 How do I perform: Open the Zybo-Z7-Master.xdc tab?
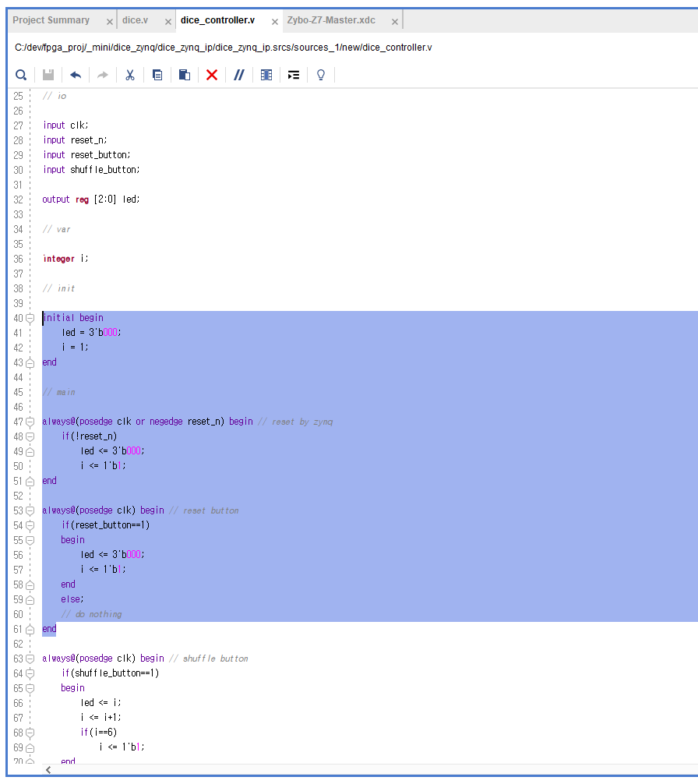click(x=331, y=20)
